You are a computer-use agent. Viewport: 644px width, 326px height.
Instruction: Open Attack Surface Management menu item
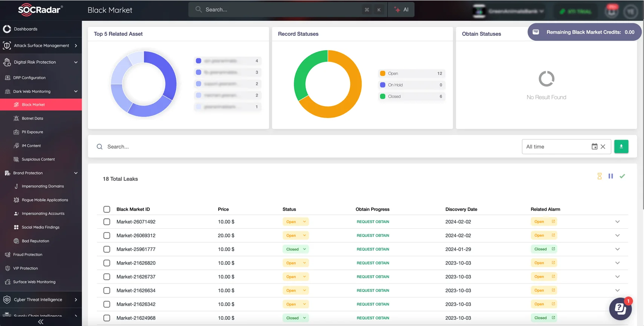click(41, 46)
